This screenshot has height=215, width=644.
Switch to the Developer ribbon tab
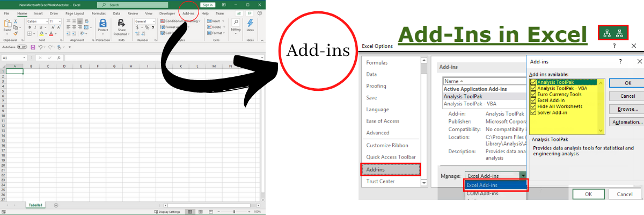click(x=167, y=13)
